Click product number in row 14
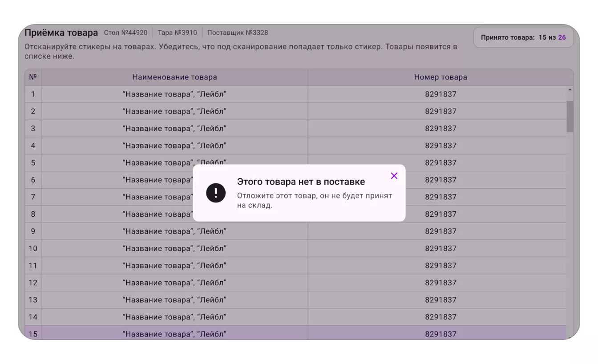 pyautogui.click(x=440, y=317)
